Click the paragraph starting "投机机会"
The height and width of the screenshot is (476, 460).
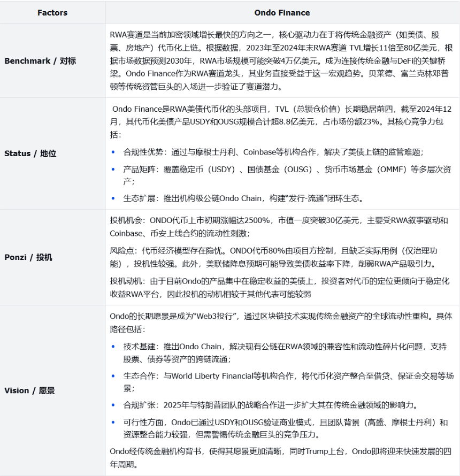tap(279, 227)
